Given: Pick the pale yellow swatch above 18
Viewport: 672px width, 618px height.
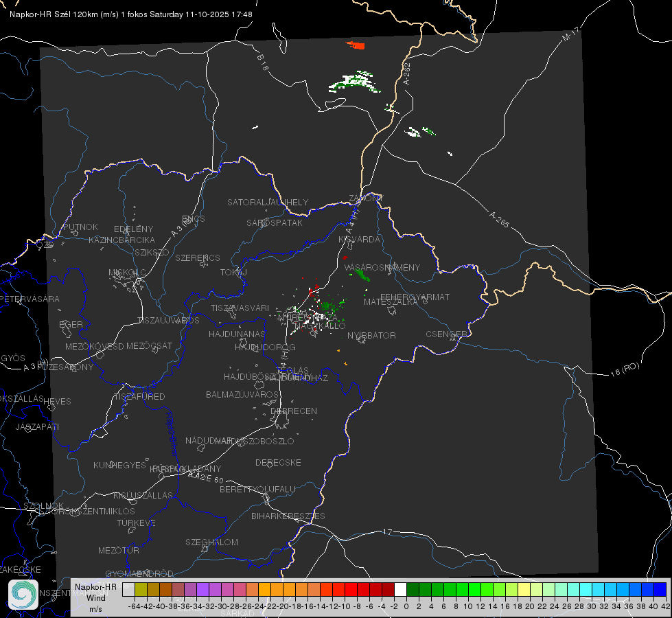Looking at the screenshot, I should coord(524,590).
